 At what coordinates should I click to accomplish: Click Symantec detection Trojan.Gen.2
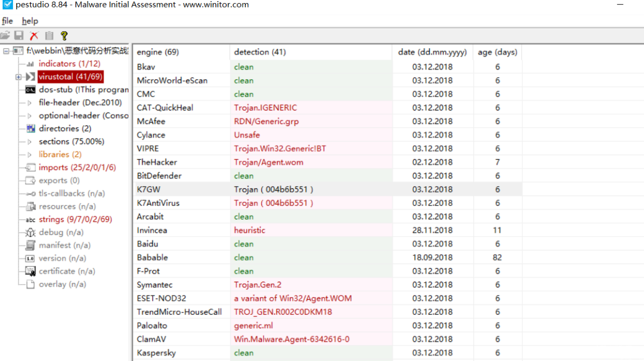coord(258,285)
